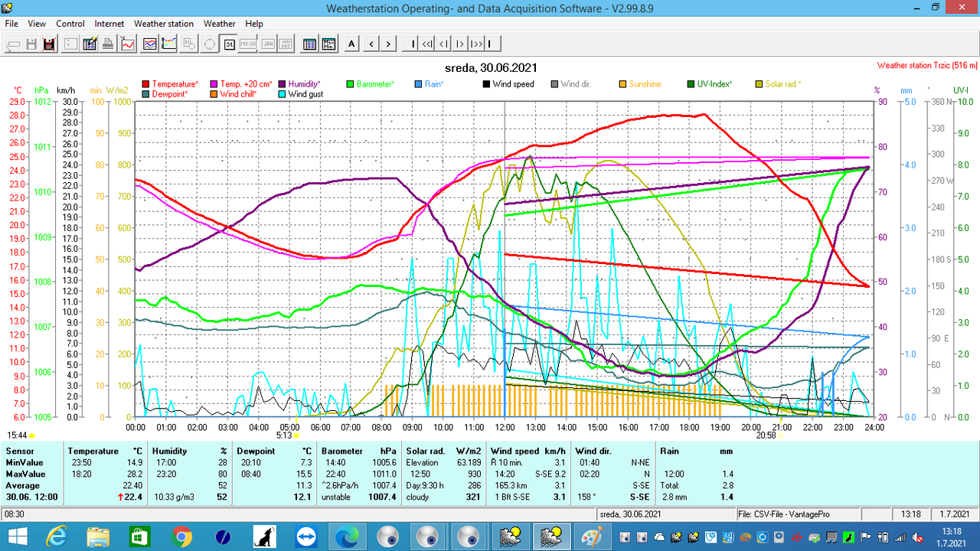Viewport: 980px width, 551px height.
Task: Open the Windows Start button
Action: [17, 536]
